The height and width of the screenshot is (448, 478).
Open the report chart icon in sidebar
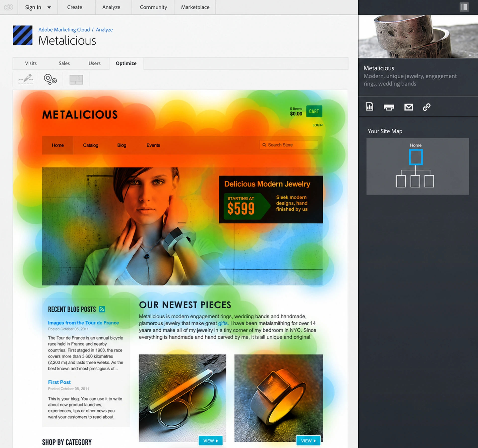pos(369,107)
